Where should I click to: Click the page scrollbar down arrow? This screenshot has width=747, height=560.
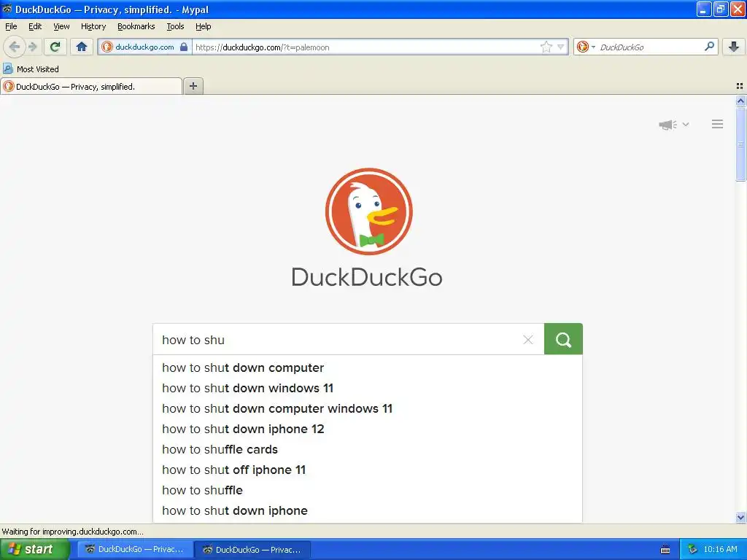click(x=740, y=517)
